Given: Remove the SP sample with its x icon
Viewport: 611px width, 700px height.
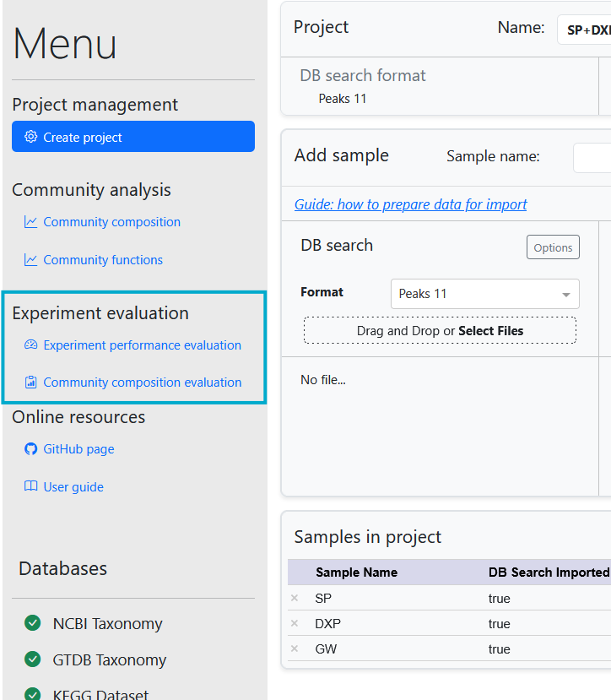Looking at the screenshot, I should [295, 598].
